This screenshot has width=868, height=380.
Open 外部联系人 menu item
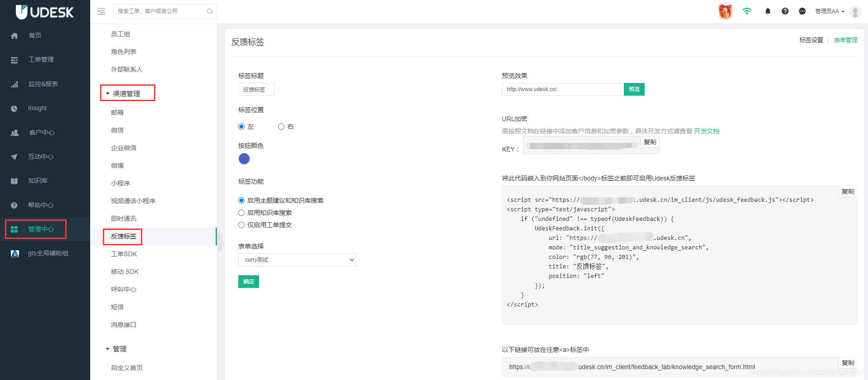click(x=127, y=69)
